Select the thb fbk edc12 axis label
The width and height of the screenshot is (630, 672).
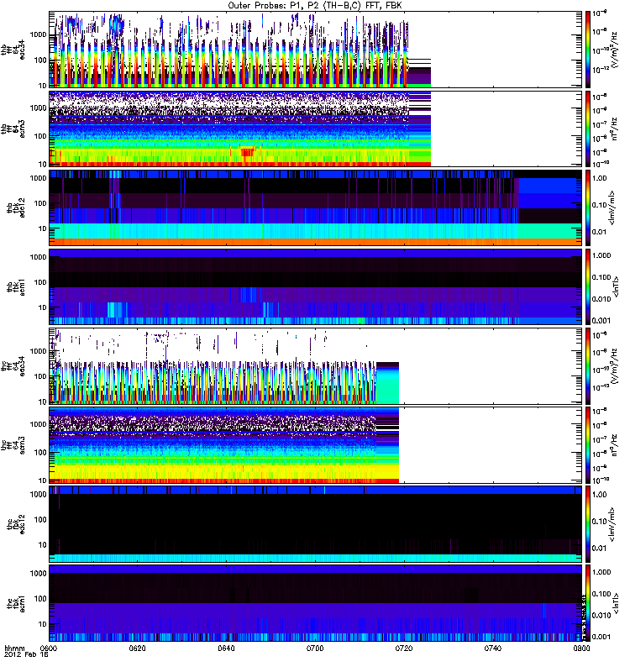16,207
